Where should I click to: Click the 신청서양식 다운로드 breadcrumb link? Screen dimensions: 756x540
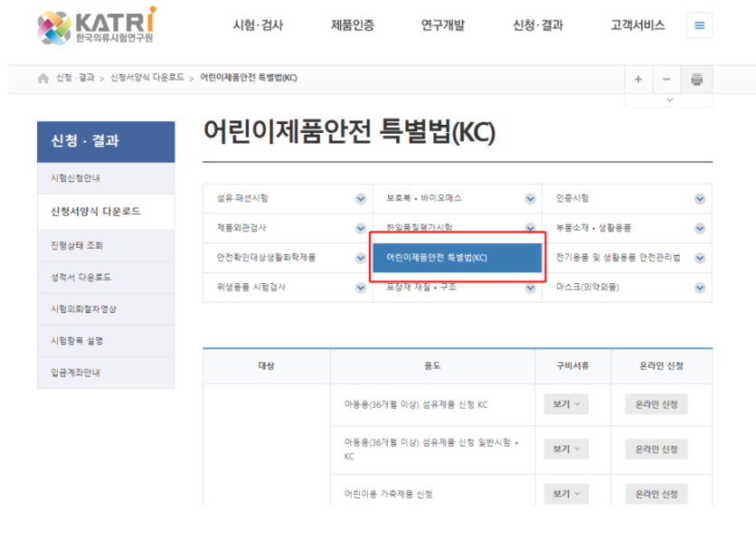pos(147,78)
